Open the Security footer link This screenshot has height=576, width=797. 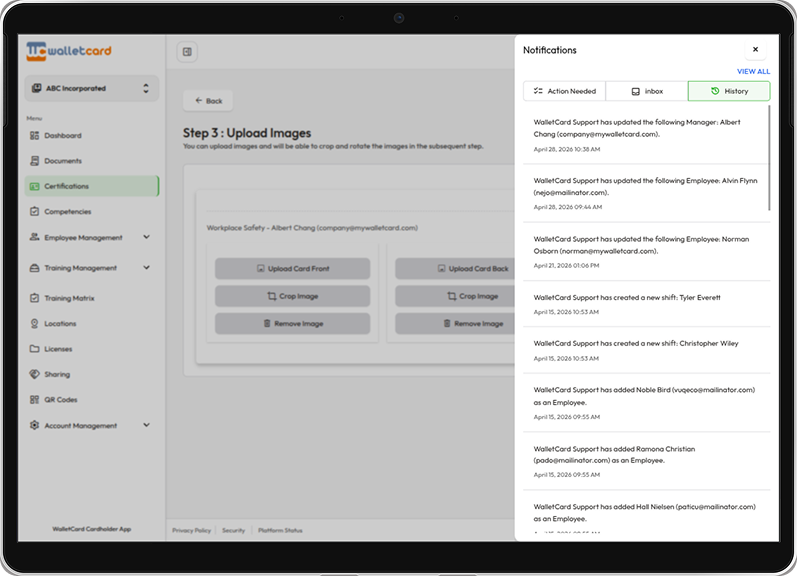coord(233,530)
